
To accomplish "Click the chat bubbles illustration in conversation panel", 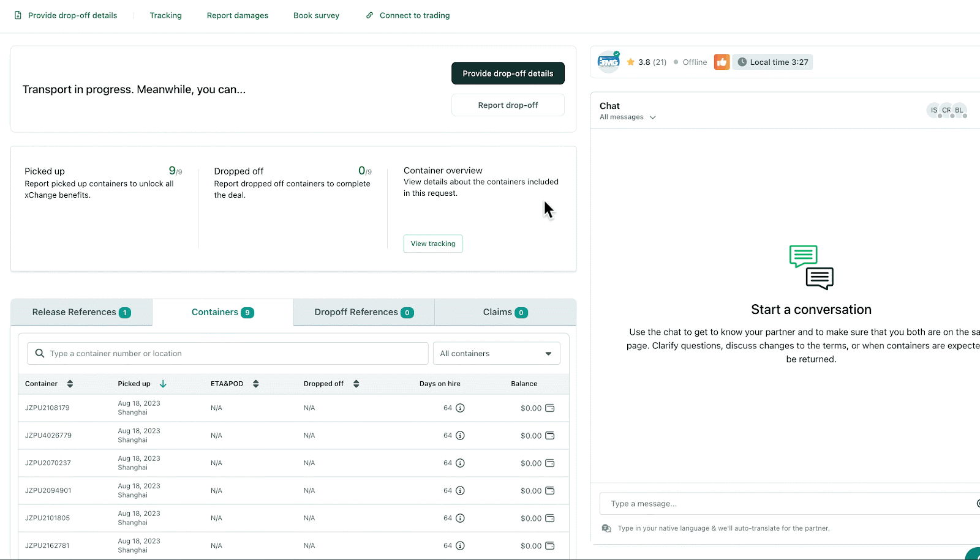I will click(x=811, y=267).
